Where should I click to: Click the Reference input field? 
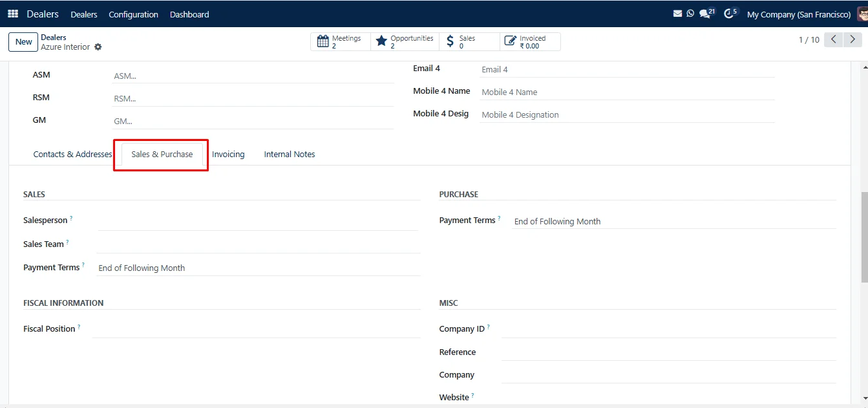[x=669, y=352]
